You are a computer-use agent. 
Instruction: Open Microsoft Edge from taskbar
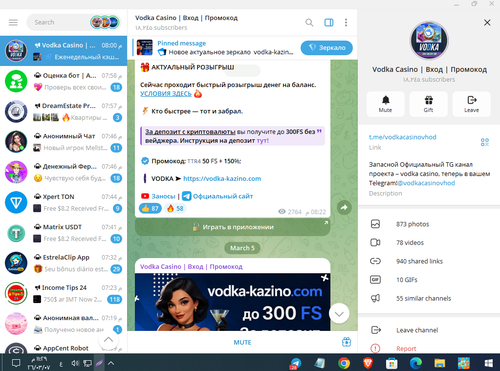416,363
